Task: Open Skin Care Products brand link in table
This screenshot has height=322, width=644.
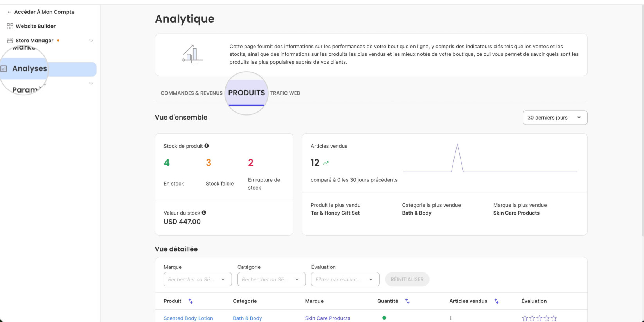Action: pos(327,318)
